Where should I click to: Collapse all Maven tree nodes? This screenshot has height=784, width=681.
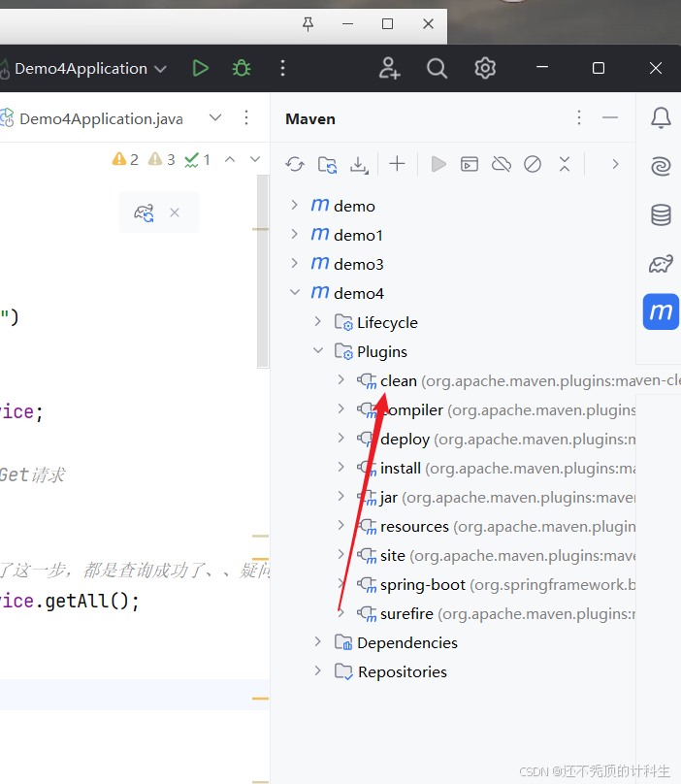point(565,164)
